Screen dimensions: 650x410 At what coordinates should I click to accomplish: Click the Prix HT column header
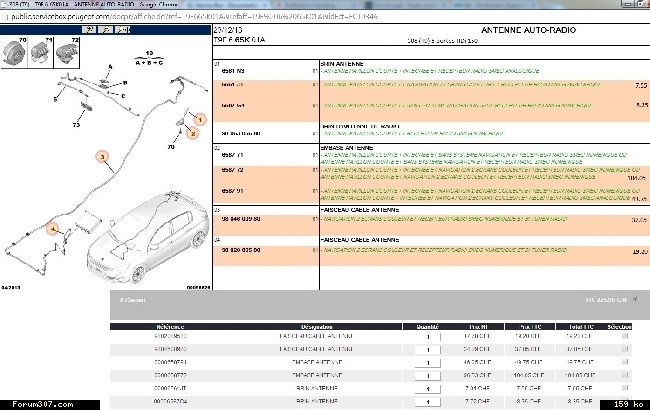point(478,327)
